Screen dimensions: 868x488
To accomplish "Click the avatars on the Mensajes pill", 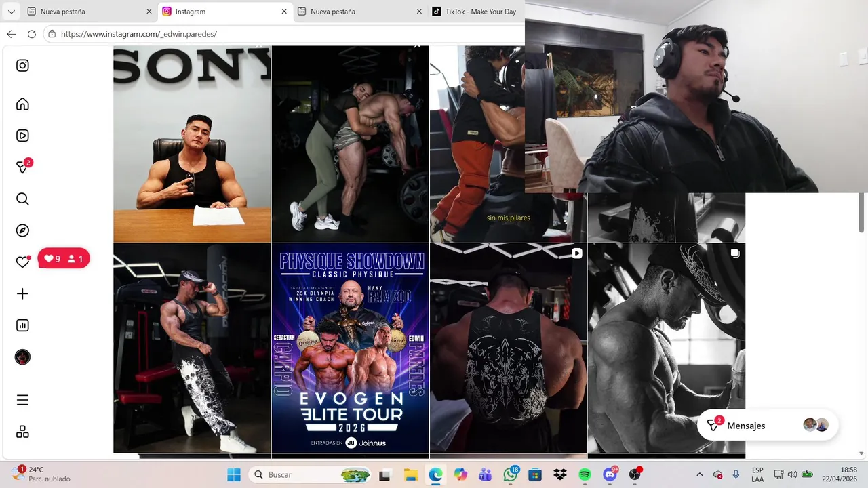I will (816, 425).
